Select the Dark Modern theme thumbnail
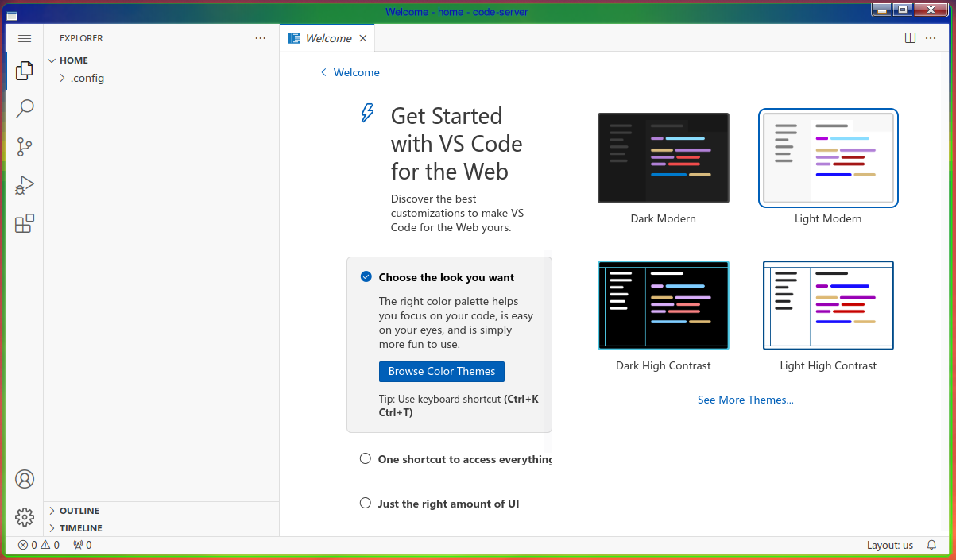Screen dimensions: 956x560 tap(664, 158)
